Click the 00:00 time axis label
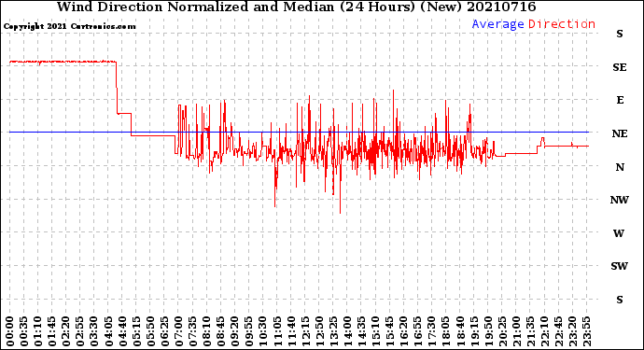Viewport: 644px width, 350px height. coord(10,331)
